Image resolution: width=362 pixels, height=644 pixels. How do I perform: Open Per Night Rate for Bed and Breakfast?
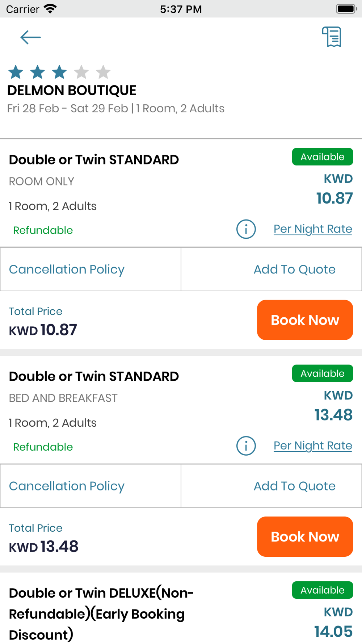pos(313,446)
